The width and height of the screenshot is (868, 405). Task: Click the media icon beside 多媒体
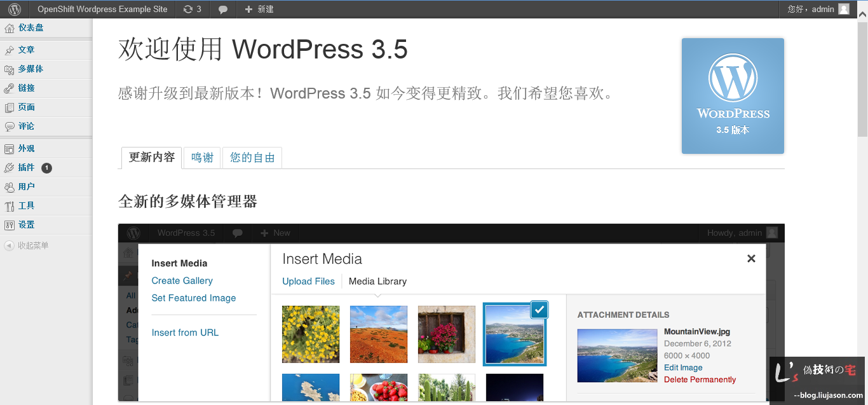[x=9, y=69]
